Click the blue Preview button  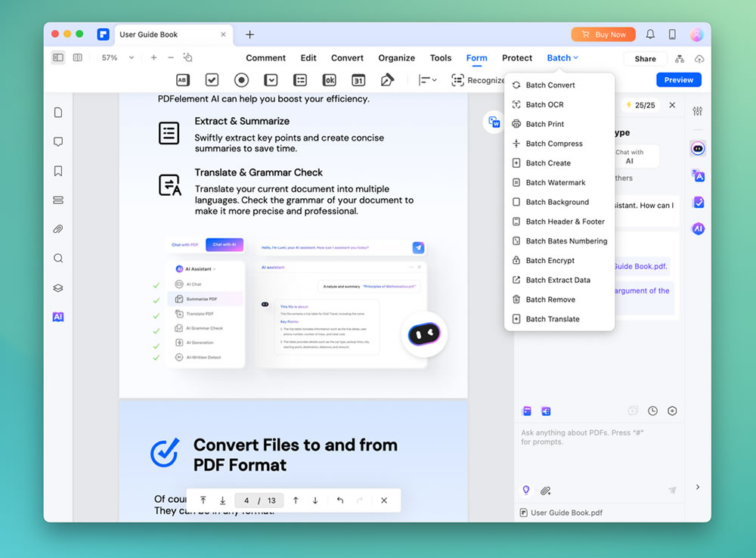[678, 80]
